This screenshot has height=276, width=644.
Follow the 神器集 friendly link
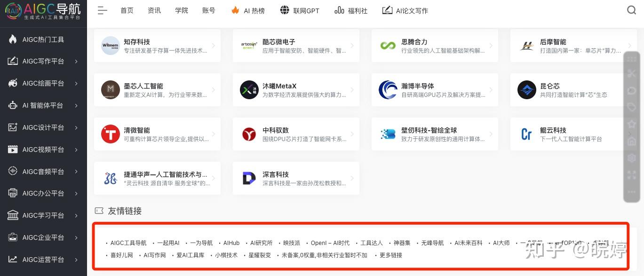tap(402, 243)
